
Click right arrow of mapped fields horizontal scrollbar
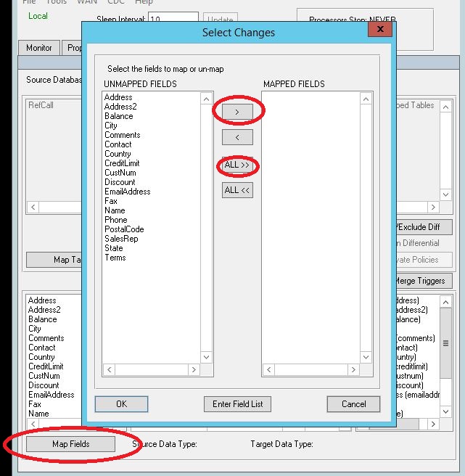coord(353,369)
